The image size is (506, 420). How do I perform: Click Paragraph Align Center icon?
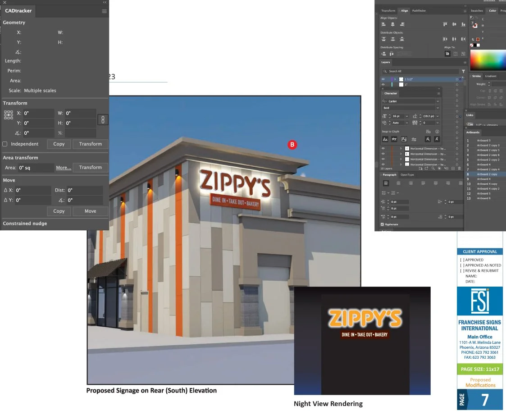[398, 183]
